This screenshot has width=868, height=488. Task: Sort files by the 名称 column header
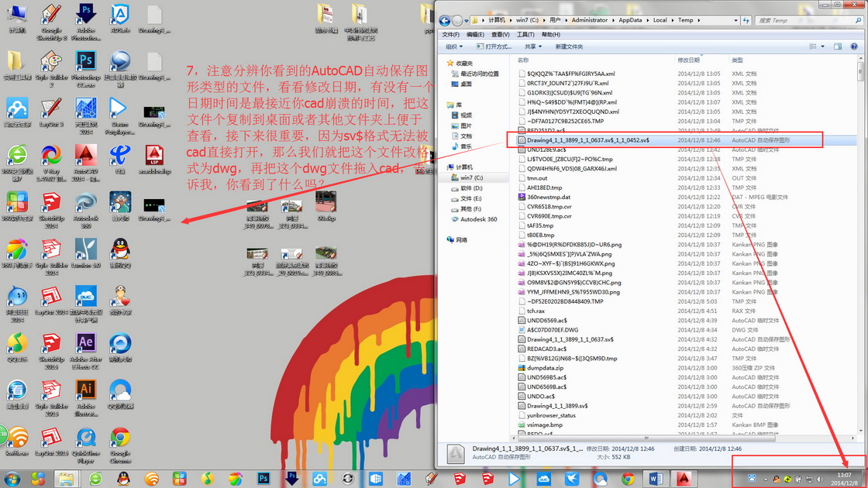tap(523, 60)
